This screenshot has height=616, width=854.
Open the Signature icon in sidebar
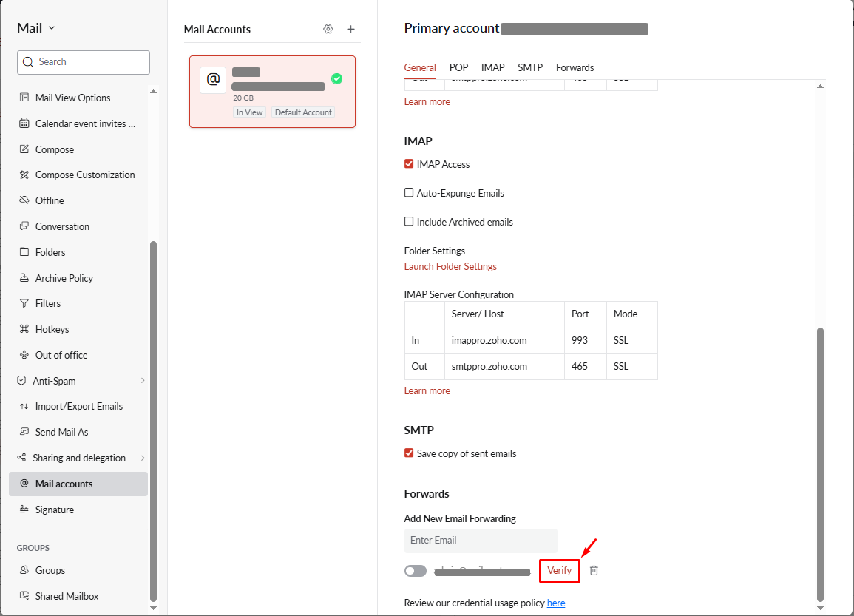click(x=24, y=510)
